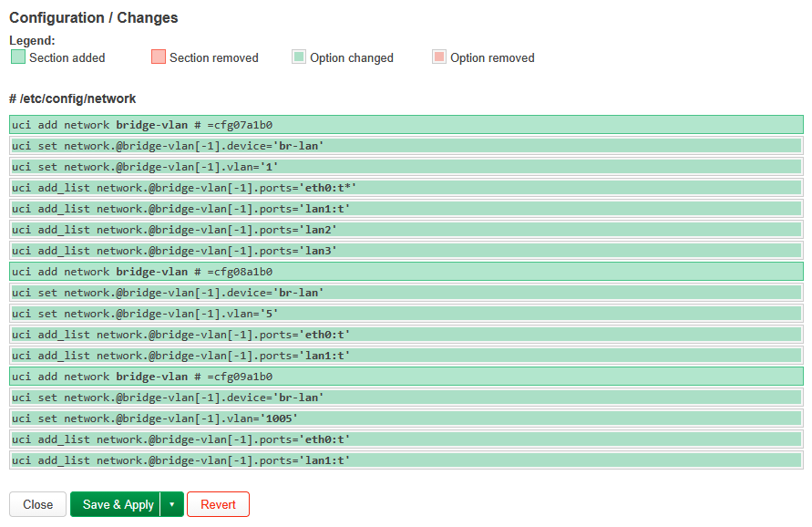Click the line setting vlan='1005'
This screenshot has width=812, height=527.
[406, 418]
